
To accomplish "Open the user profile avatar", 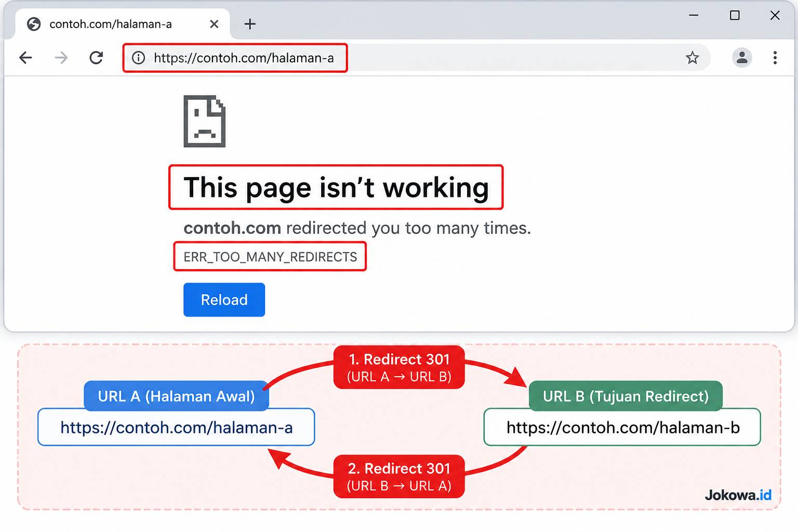I will click(742, 58).
